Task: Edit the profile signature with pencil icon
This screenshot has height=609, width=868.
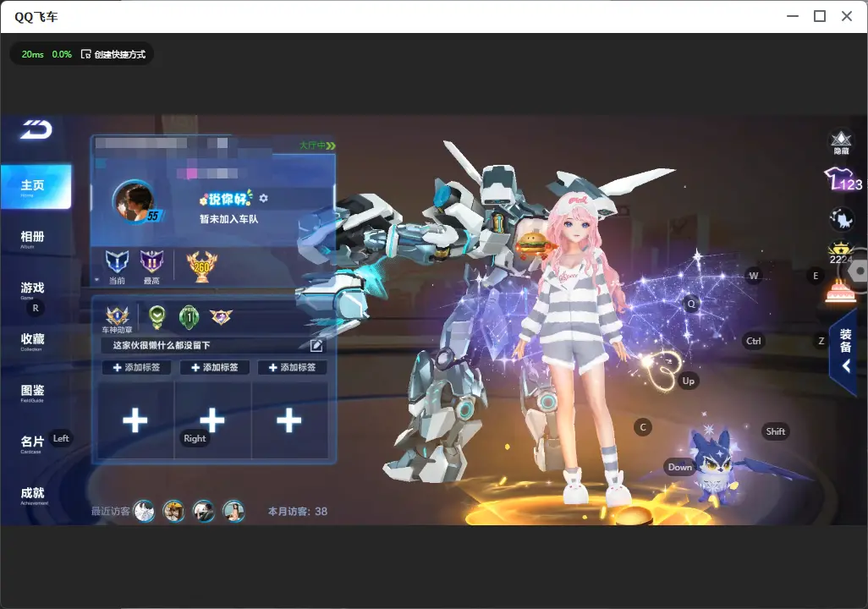Action: pyautogui.click(x=316, y=345)
